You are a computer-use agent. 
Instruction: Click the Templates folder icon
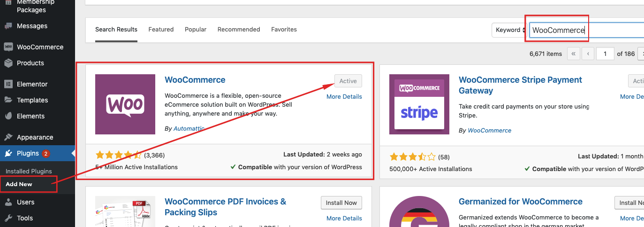(x=8, y=100)
